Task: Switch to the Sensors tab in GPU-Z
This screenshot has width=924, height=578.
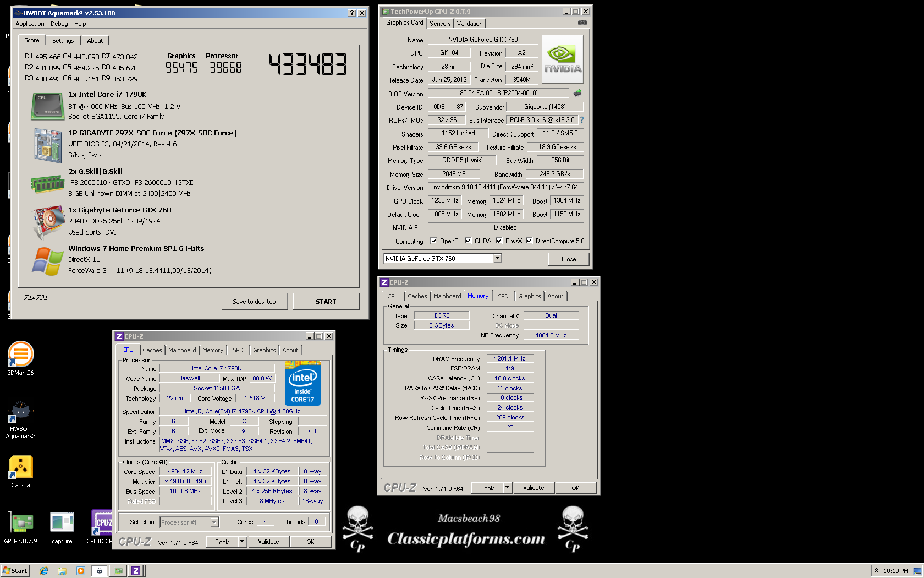Action: (x=440, y=24)
